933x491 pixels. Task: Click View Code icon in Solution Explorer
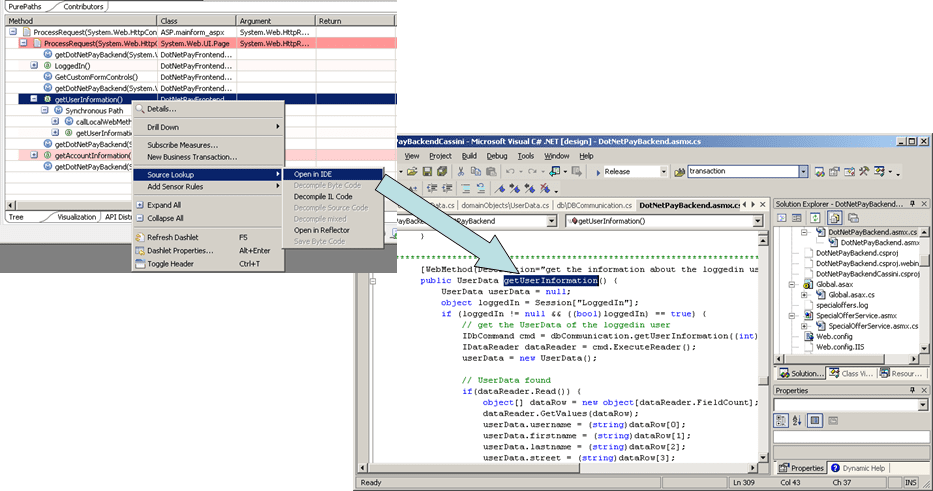click(781, 218)
